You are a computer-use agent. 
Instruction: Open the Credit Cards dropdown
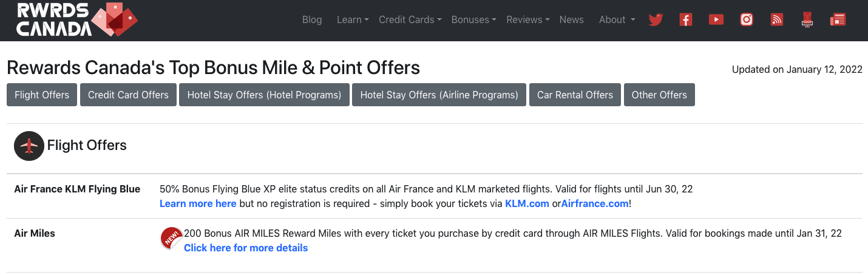[x=410, y=19]
